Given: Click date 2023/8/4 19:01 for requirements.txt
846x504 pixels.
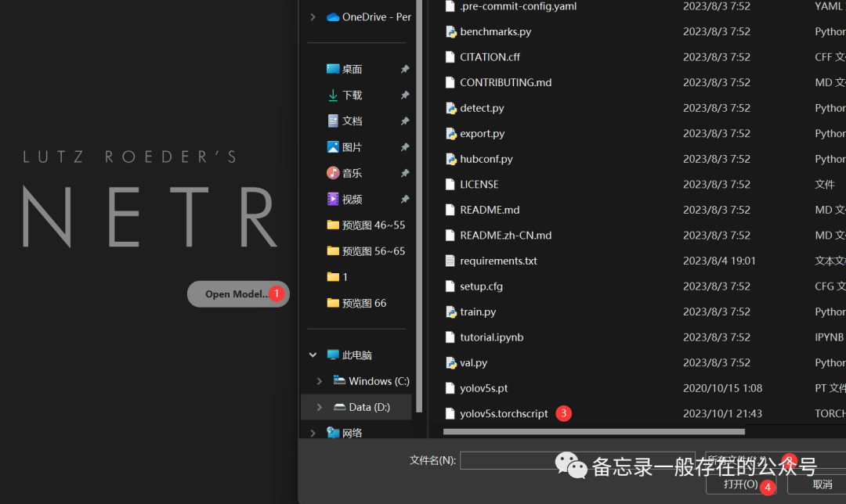Looking at the screenshot, I should (719, 261).
